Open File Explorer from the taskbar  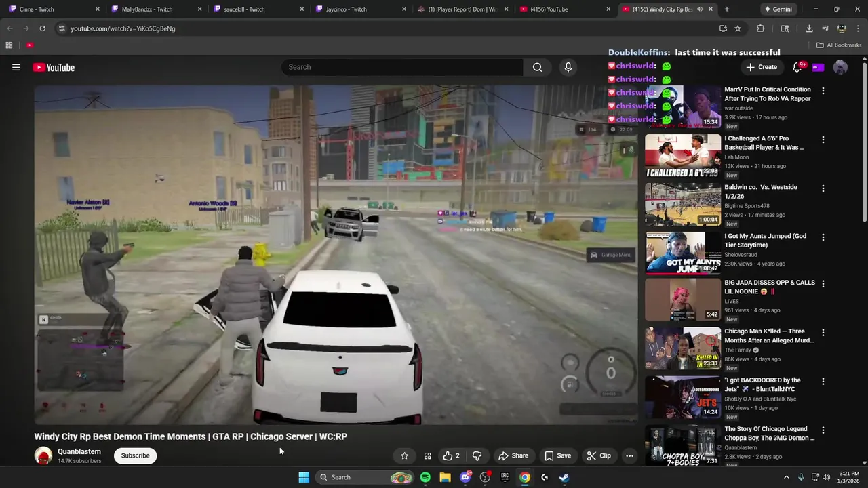click(445, 477)
